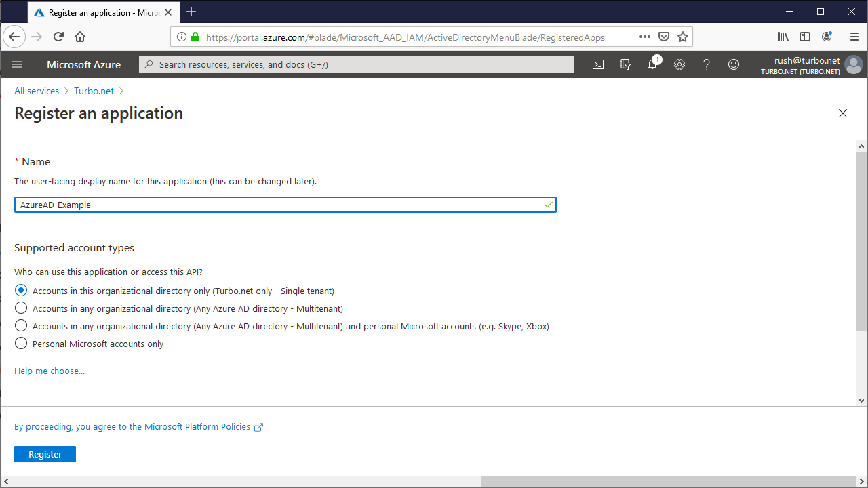Select single tenant Turbo.net only accounts

tap(20, 289)
